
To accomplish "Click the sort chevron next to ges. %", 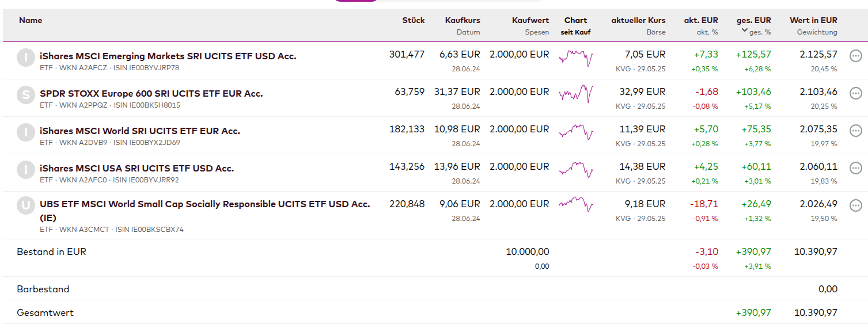I will (x=744, y=30).
